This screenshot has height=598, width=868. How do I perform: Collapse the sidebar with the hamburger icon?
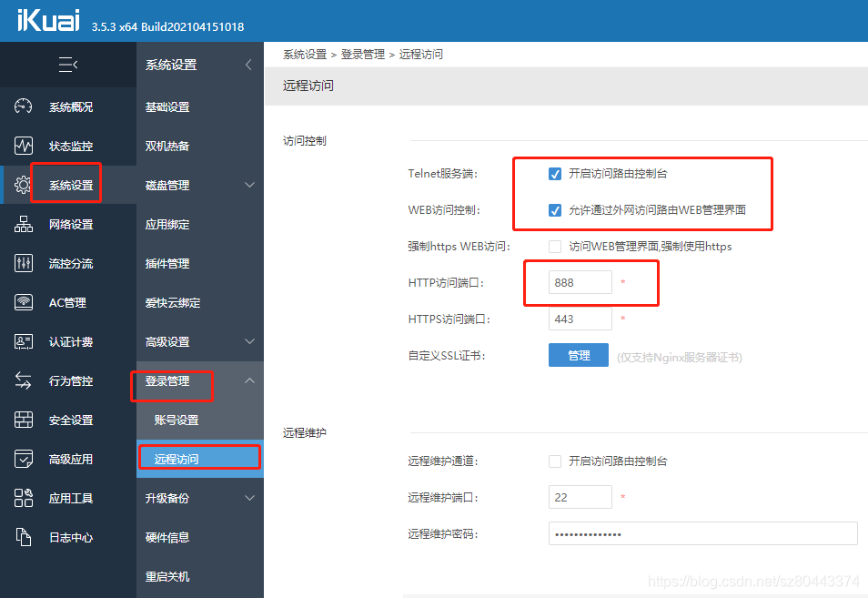pos(68,65)
